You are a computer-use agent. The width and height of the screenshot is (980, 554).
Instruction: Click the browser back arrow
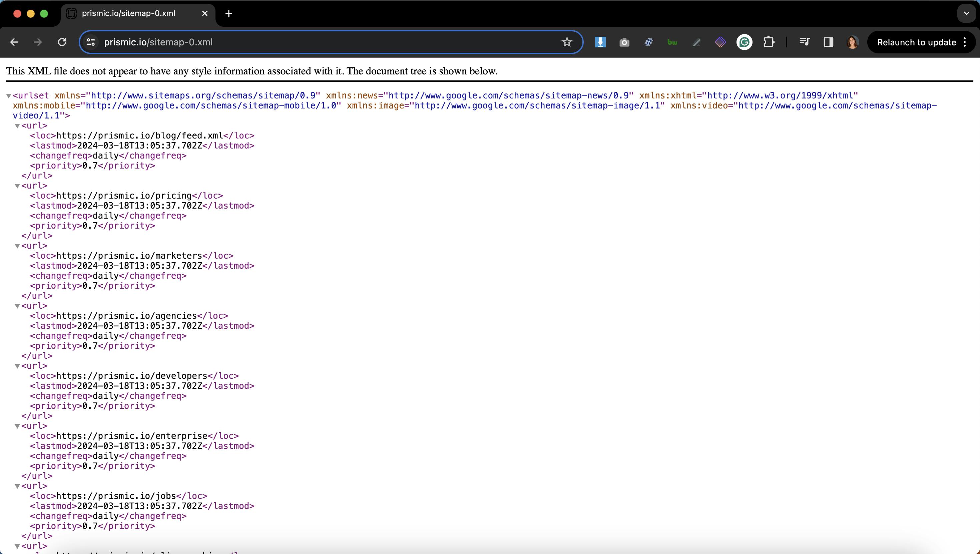[14, 42]
